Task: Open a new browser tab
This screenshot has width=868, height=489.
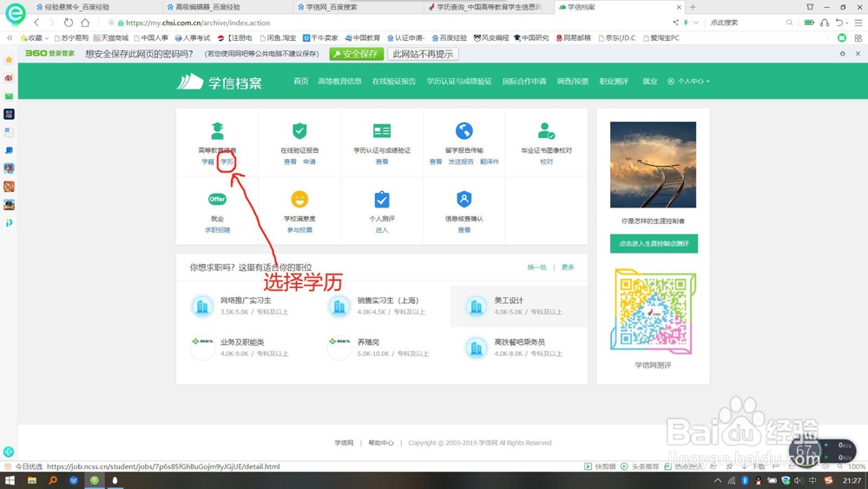Action: (693, 7)
